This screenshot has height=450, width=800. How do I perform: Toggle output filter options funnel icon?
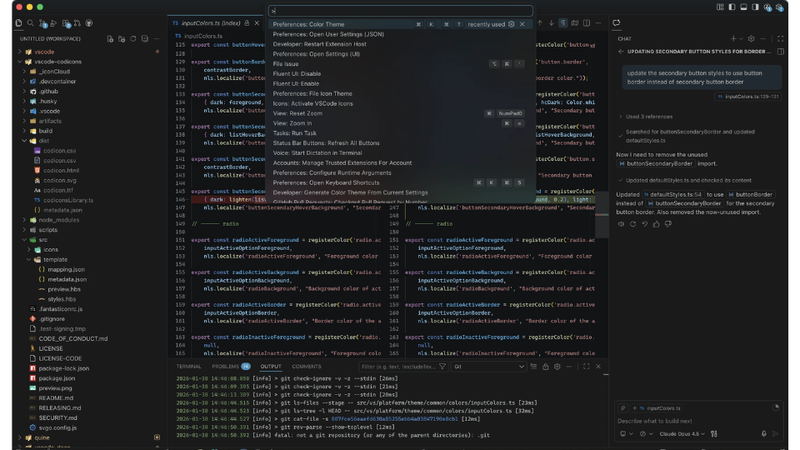[442, 366]
